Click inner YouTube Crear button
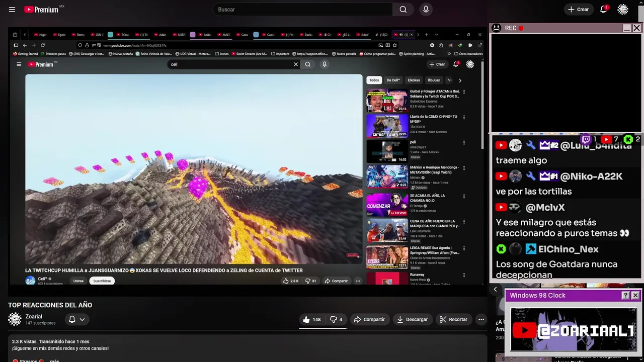The width and height of the screenshot is (644, 362). [437, 64]
